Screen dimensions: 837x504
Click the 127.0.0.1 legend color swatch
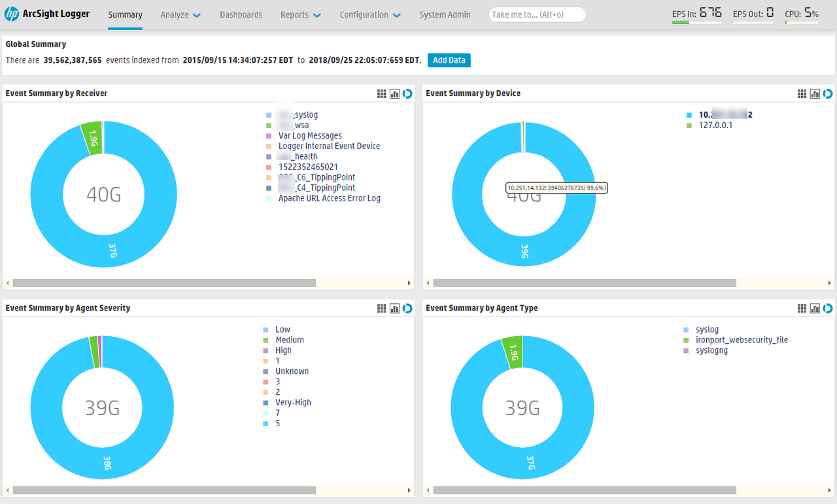tap(689, 126)
